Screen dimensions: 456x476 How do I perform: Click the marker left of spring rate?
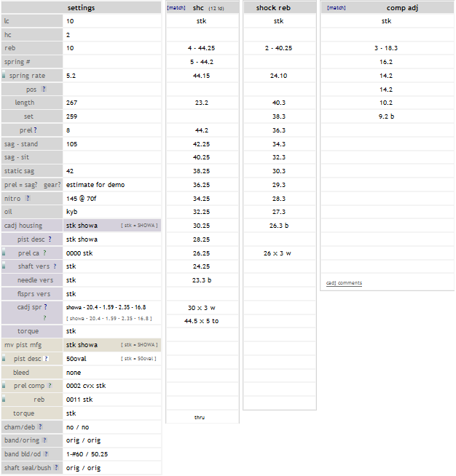[4, 76]
